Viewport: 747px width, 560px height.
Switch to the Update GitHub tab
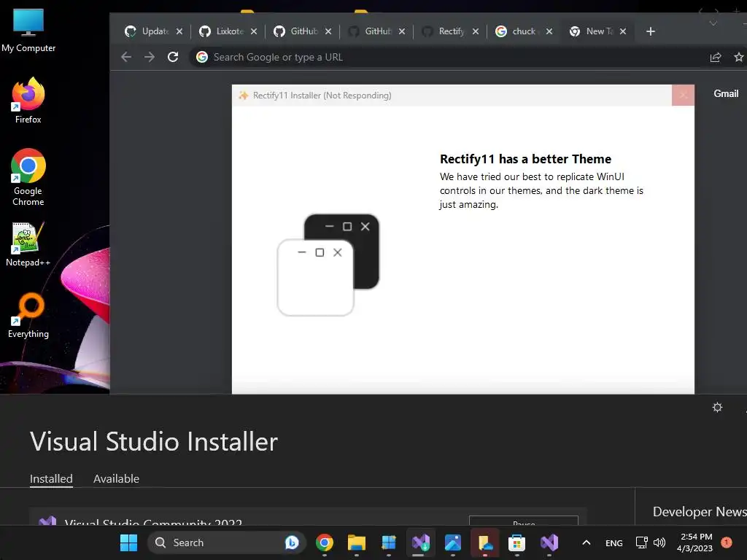153,31
